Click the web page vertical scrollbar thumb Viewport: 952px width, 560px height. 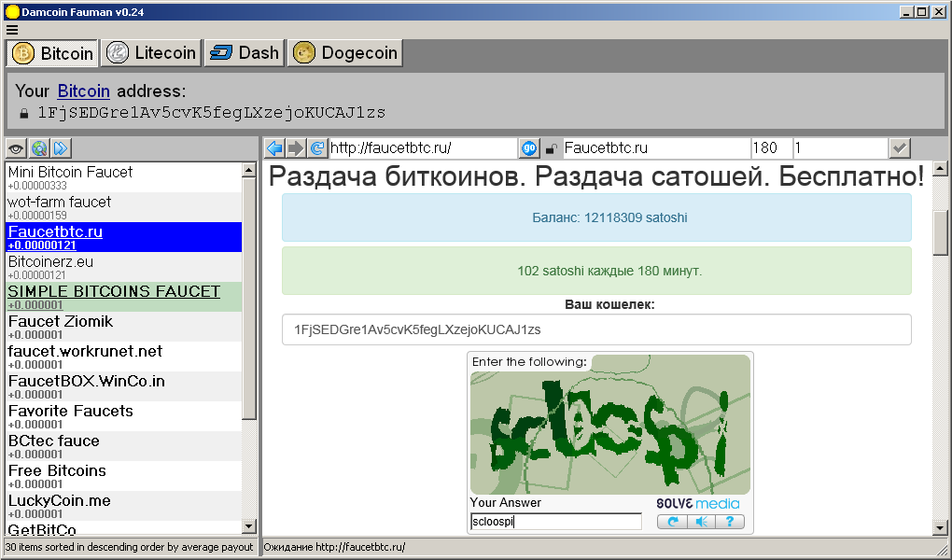[940, 233]
